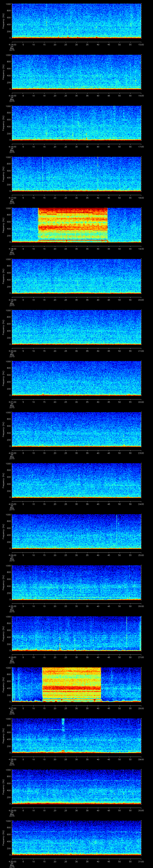Screen dimensions: 153x868
Task: Click the 17:00 end time label
Action: click(x=141, y=147)
